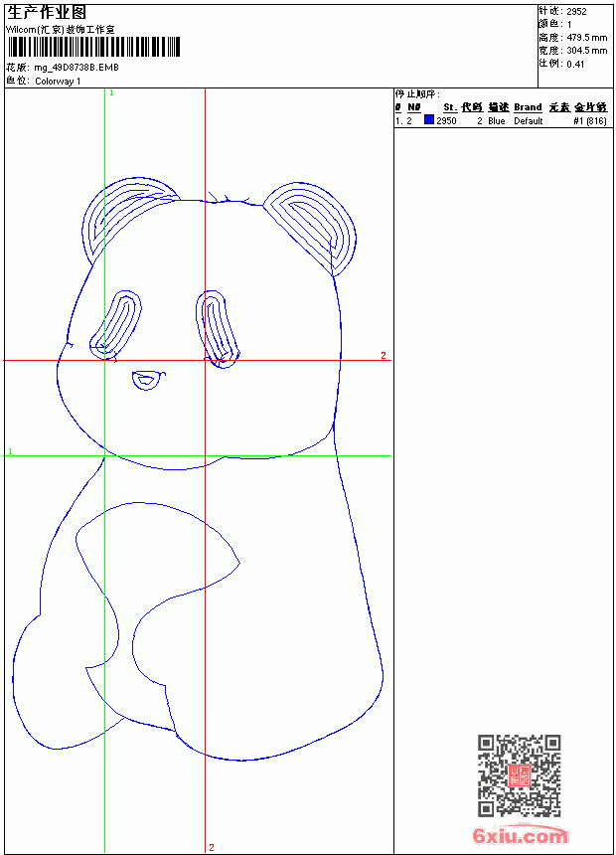The image size is (616, 855).
Task: Click file name 'mg_49D8738B.EMB'
Action: coord(77,68)
